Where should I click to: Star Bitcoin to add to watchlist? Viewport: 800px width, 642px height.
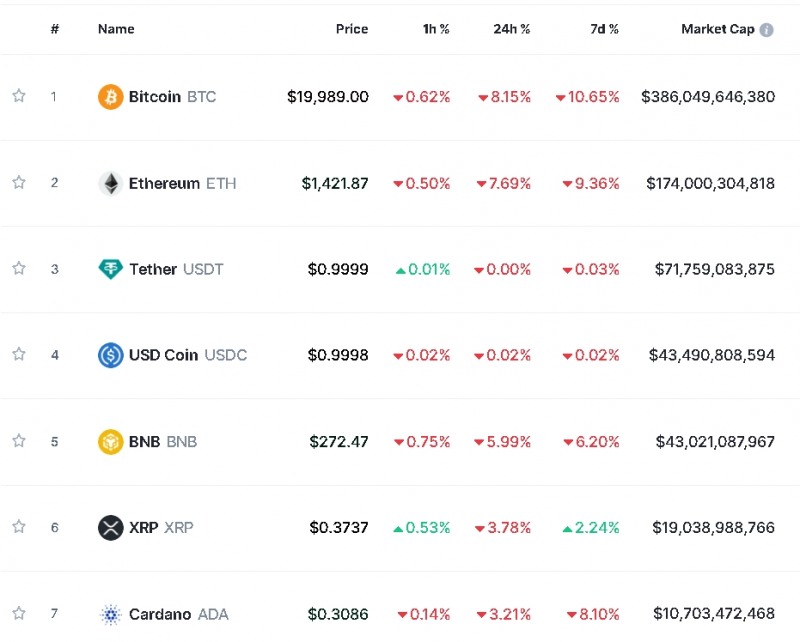coord(19,96)
